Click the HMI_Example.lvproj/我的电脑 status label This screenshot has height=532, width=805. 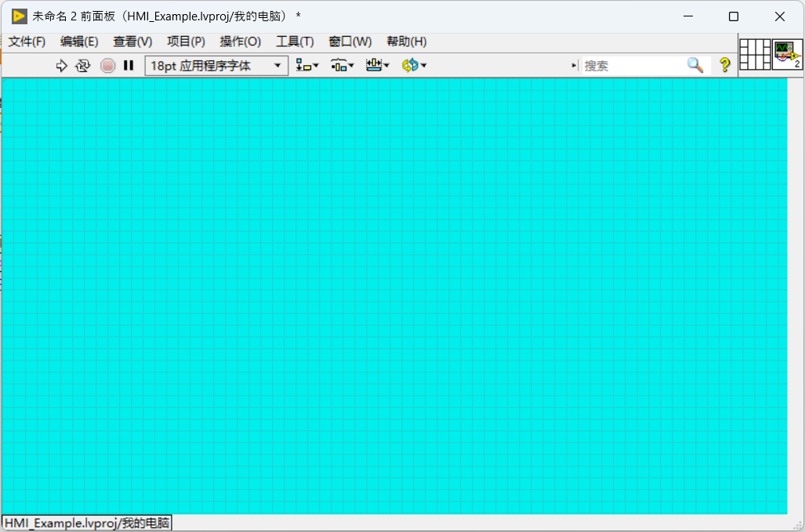[x=87, y=523]
